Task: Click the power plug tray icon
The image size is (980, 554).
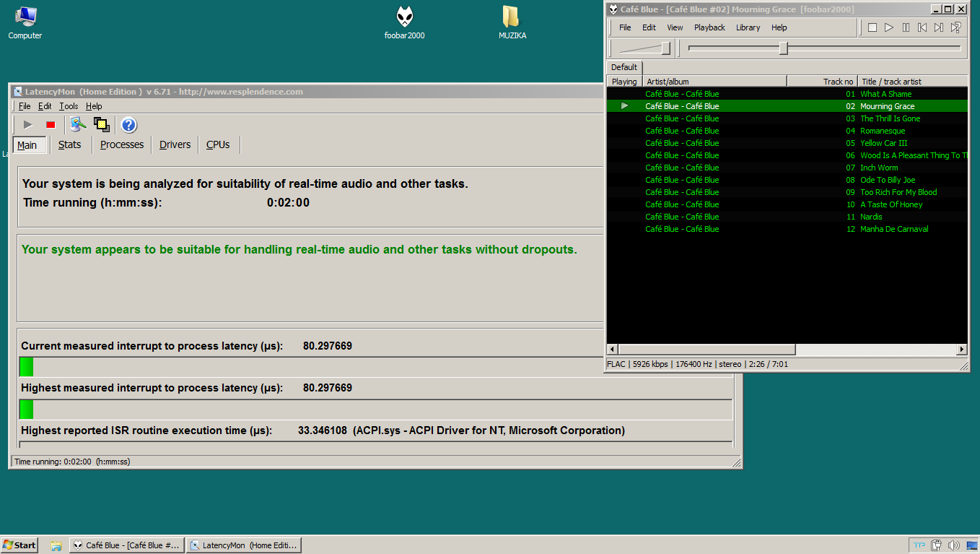Action: (937, 545)
